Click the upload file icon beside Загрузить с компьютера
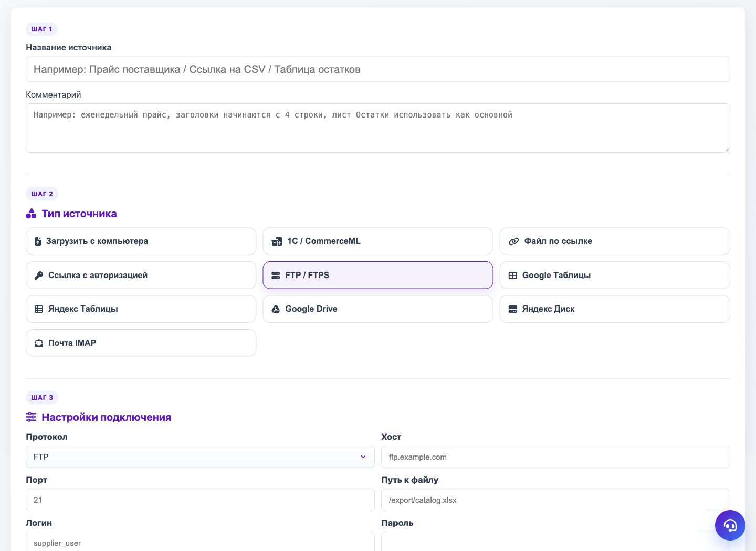 tap(38, 241)
